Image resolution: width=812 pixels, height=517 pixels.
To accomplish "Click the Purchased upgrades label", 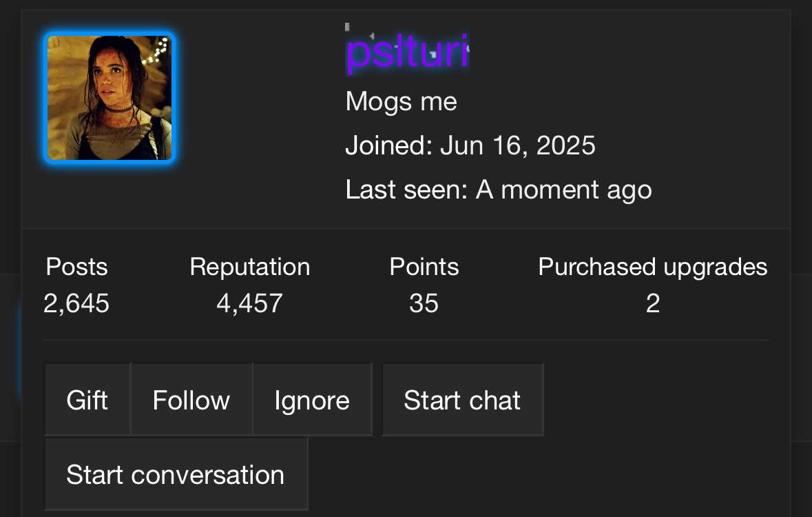I will tap(653, 267).
